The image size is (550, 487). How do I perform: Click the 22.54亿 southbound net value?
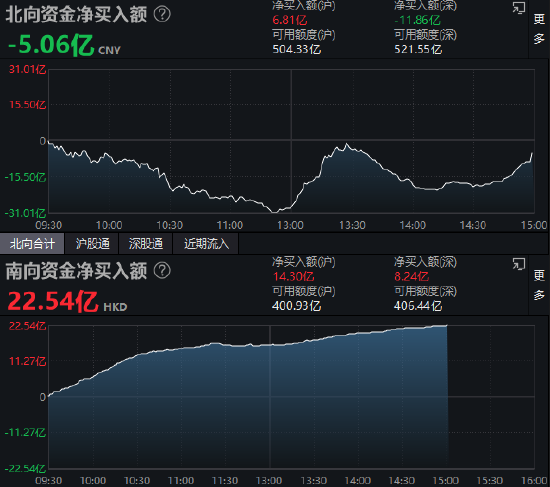(x=53, y=301)
